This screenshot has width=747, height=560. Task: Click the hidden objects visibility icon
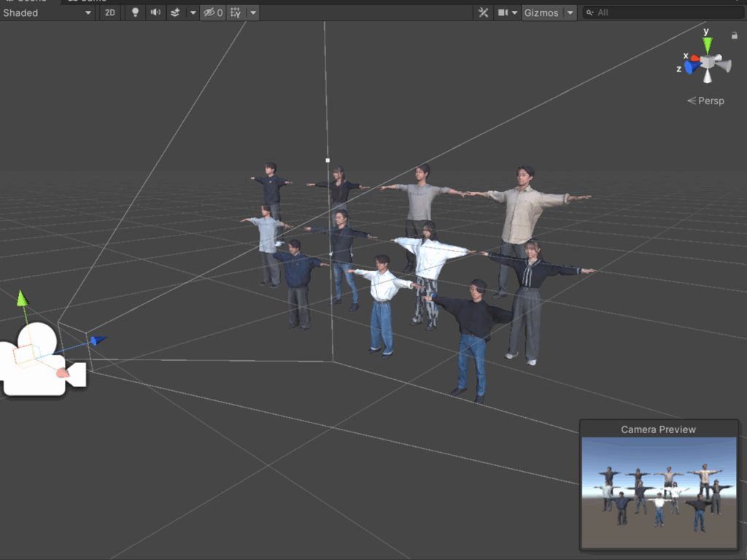click(x=212, y=12)
